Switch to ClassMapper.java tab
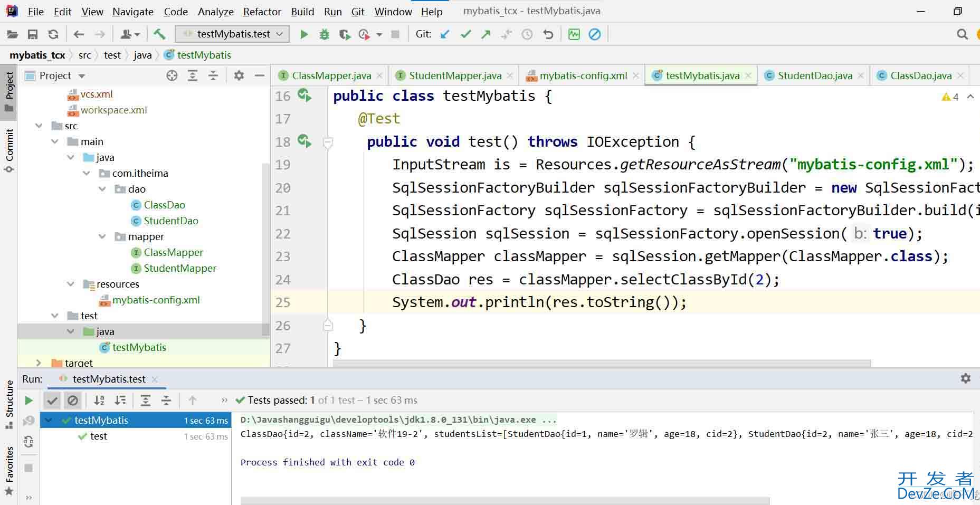The width and height of the screenshot is (980, 505). pos(331,75)
